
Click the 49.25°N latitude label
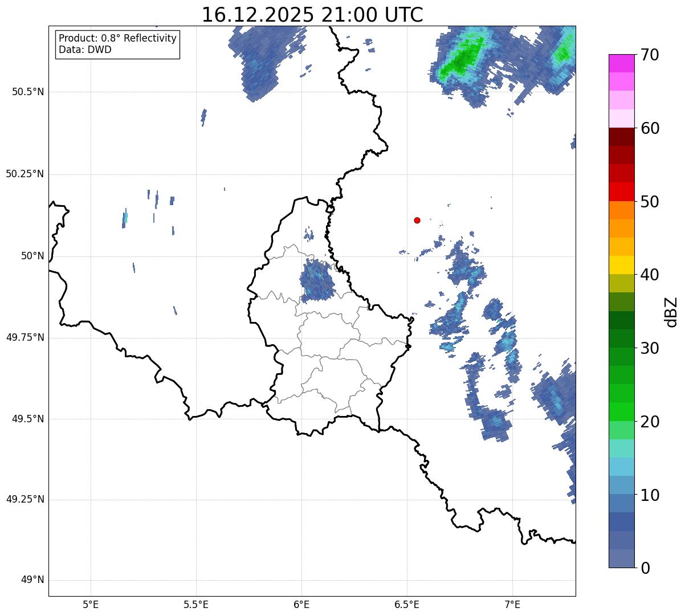pos(25,499)
